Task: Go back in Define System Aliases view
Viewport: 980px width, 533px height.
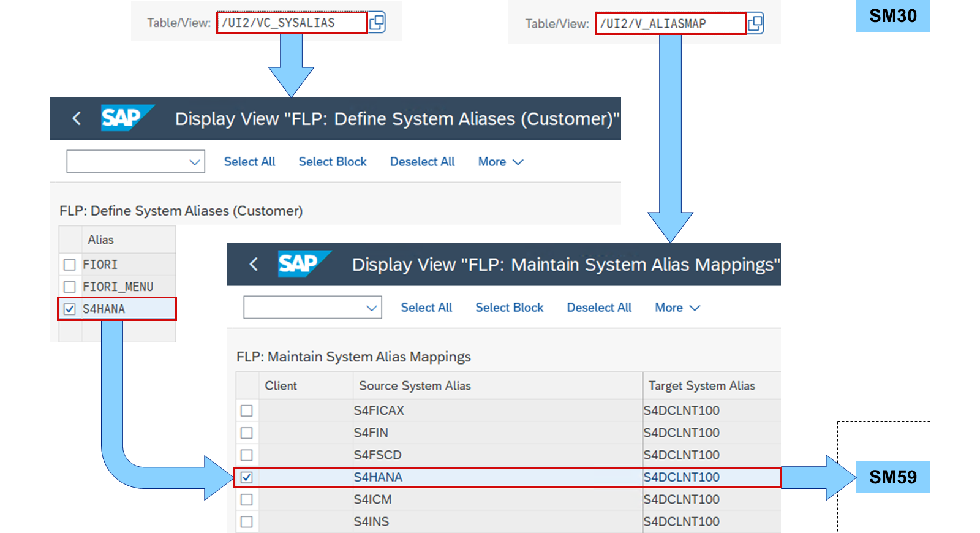Action: (77, 118)
